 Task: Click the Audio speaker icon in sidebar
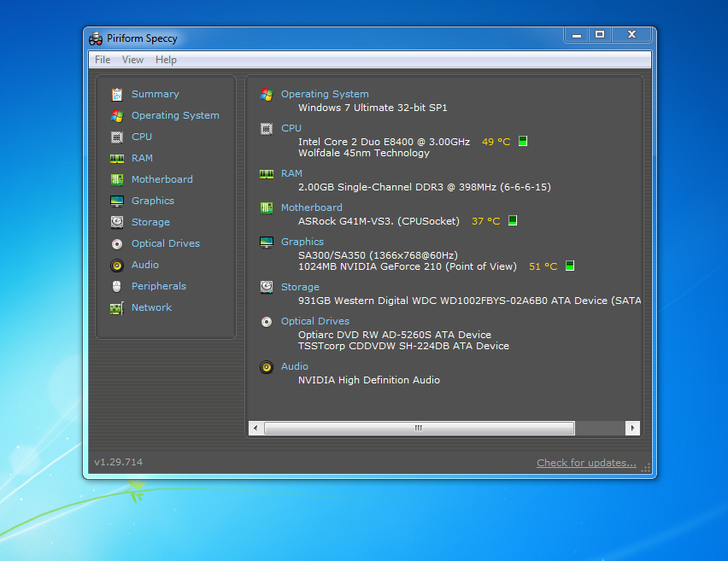117,265
